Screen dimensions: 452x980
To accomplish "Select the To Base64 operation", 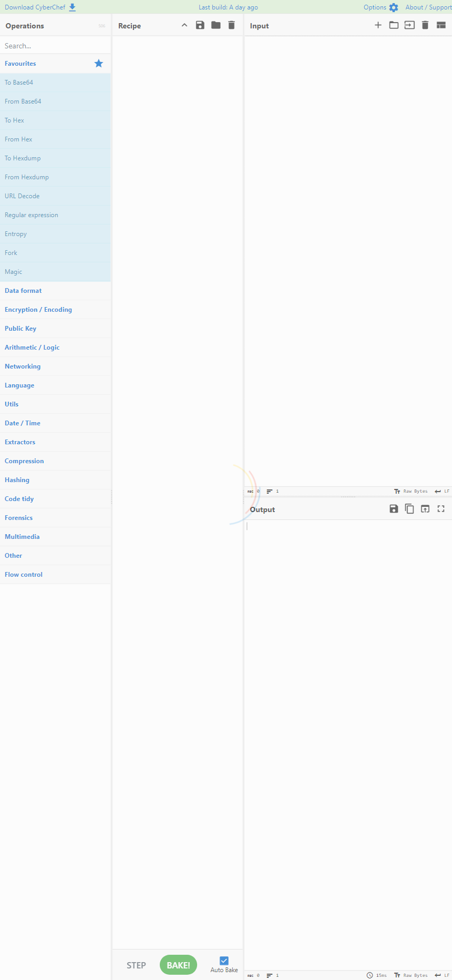I will point(55,83).
